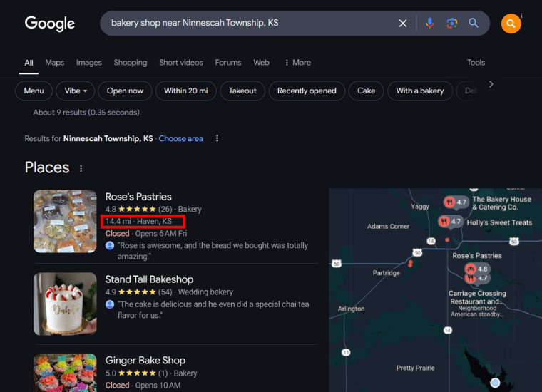Click the Places heading
Image resolution: width=542 pixels, height=392 pixels.
tap(47, 167)
